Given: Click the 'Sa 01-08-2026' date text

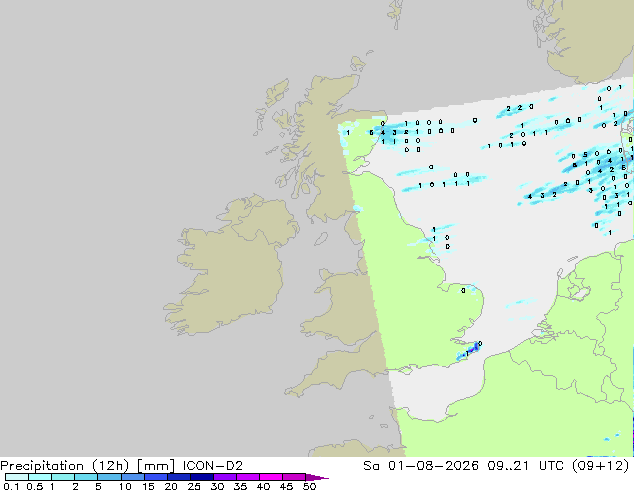Looking at the screenshot, I should point(421,466).
